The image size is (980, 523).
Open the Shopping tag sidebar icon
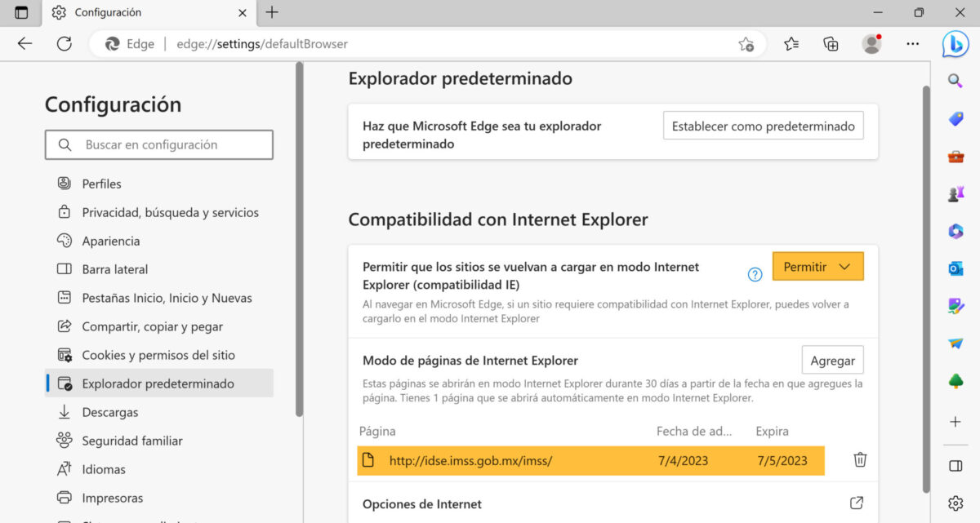pos(955,119)
